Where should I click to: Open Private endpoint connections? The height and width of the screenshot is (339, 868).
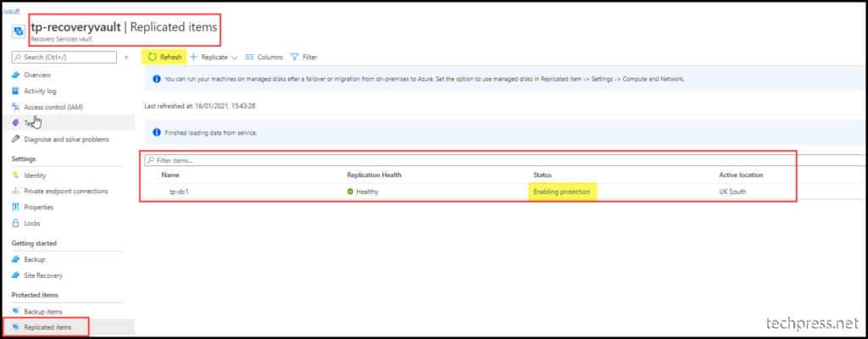click(66, 191)
